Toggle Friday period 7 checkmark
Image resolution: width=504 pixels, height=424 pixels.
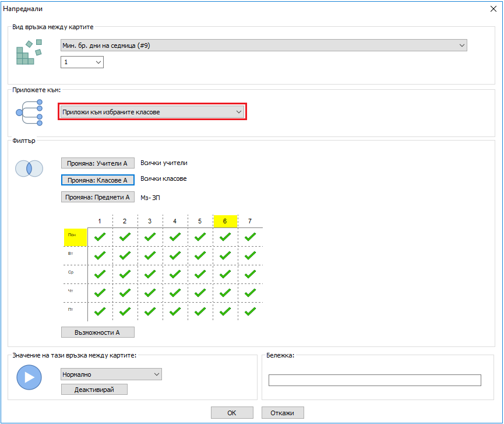pyautogui.click(x=250, y=311)
